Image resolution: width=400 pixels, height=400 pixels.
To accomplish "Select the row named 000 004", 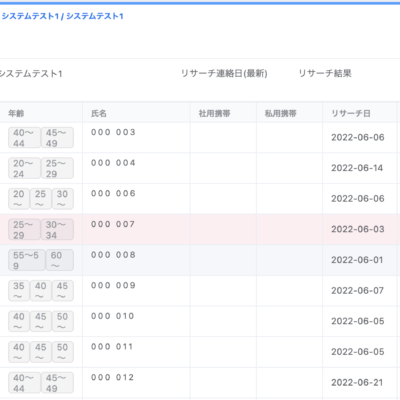I will 200,168.
